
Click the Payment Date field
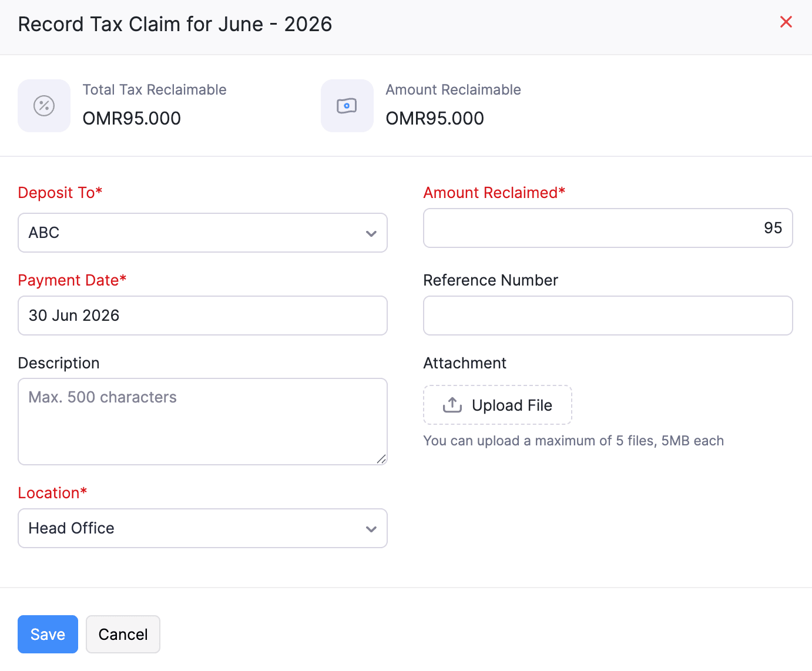pyautogui.click(x=203, y=316)
